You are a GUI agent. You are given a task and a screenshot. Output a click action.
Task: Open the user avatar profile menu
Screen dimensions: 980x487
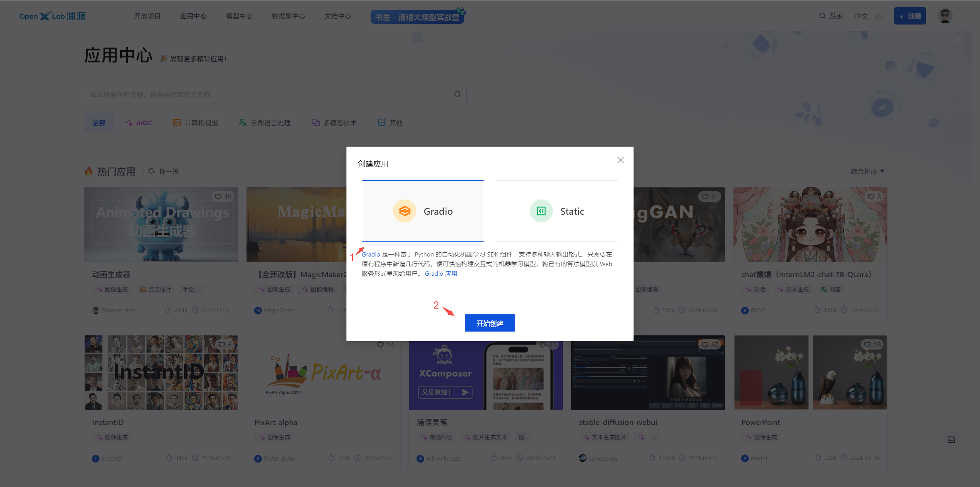[x=945, y=16]
